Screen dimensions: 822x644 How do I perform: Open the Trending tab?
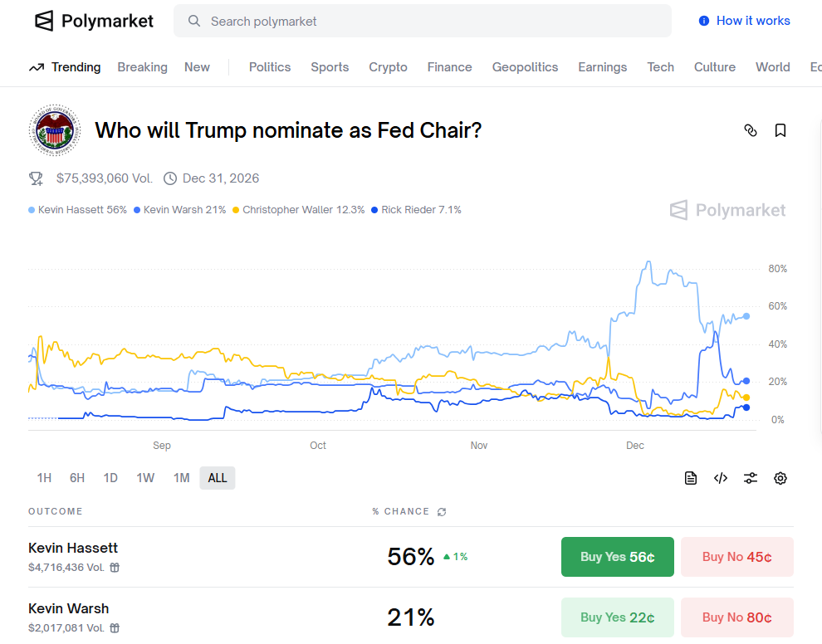pyautogui.click(x=65, y=67)
